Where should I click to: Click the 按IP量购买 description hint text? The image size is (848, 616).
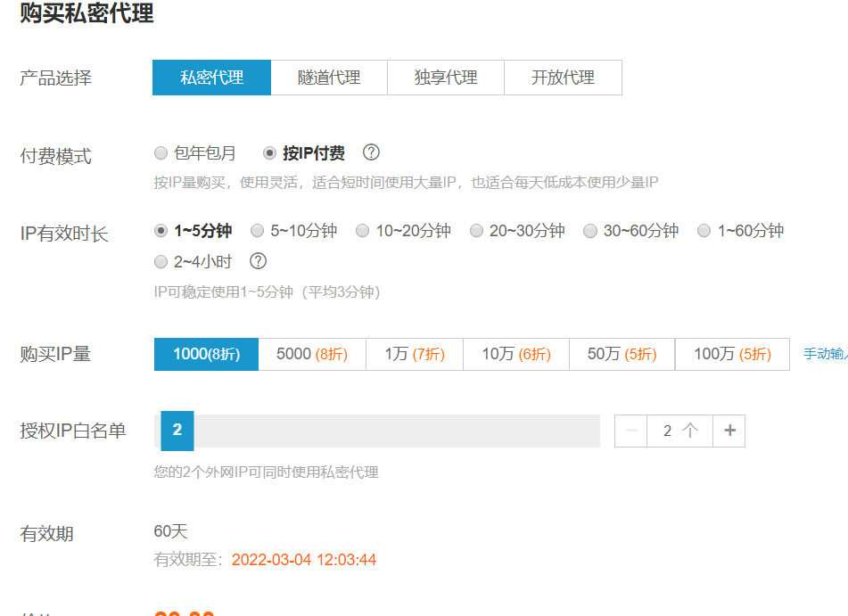coord(406,182)
